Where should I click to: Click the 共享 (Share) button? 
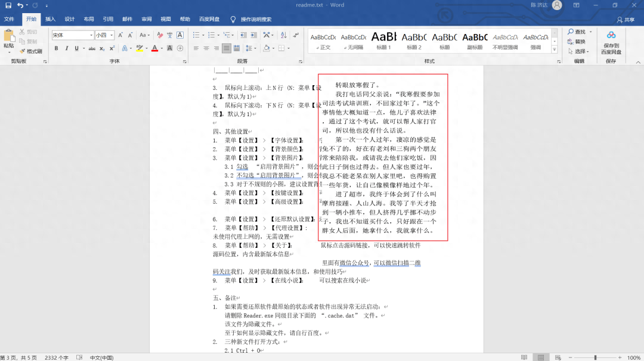pyautogui.click(x=626, y=19)
